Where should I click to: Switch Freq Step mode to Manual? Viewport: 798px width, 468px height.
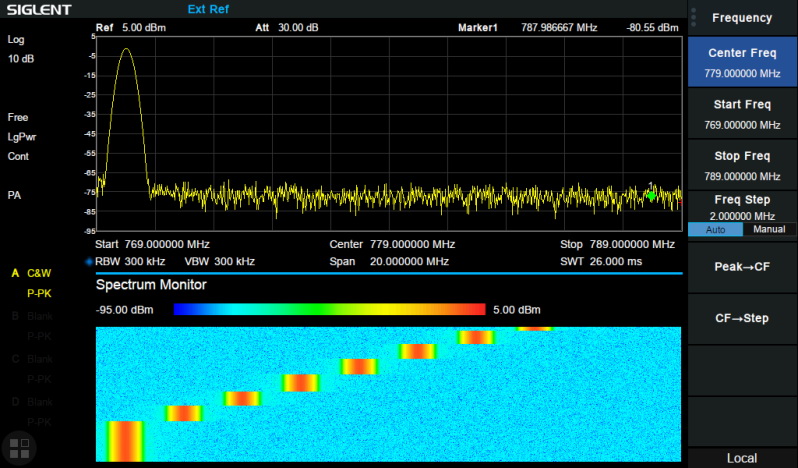tap(769, 229)
